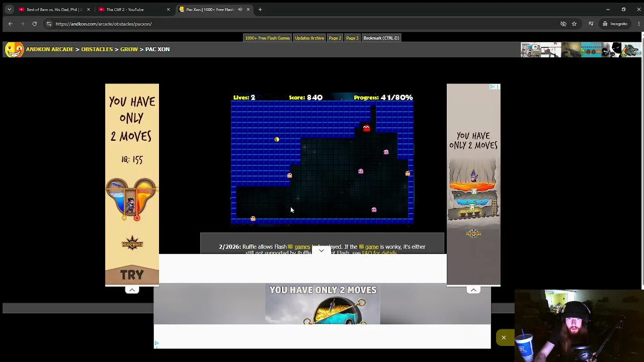
Task: Click the Score: 840 display
Action: click(306, 98)
